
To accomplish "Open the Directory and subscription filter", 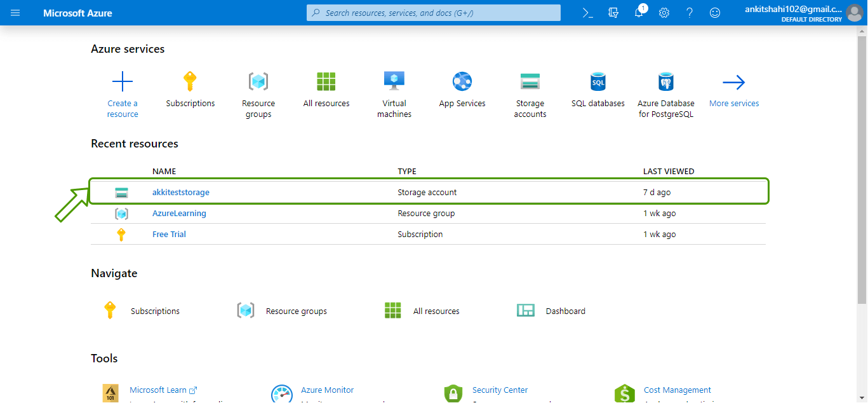I will (x=613, y=13).
